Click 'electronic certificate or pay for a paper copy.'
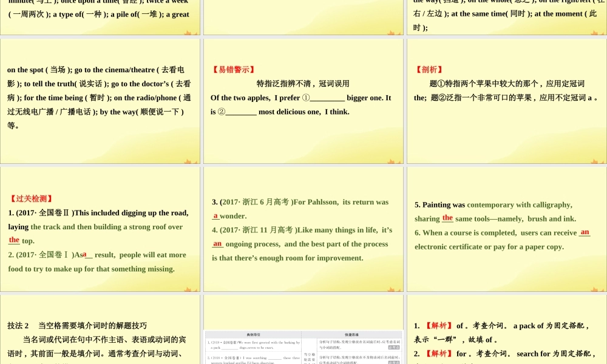The width and height of the screenshot is (607, 364). coord(489,247)
